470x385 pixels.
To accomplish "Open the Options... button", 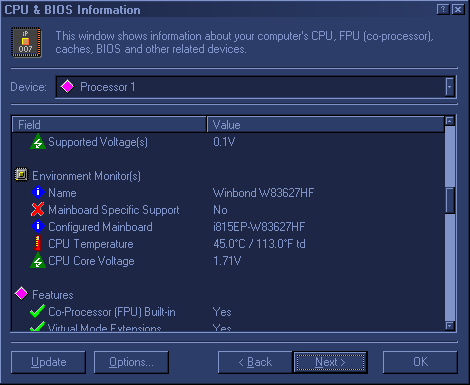I will [x=131, y=362].
